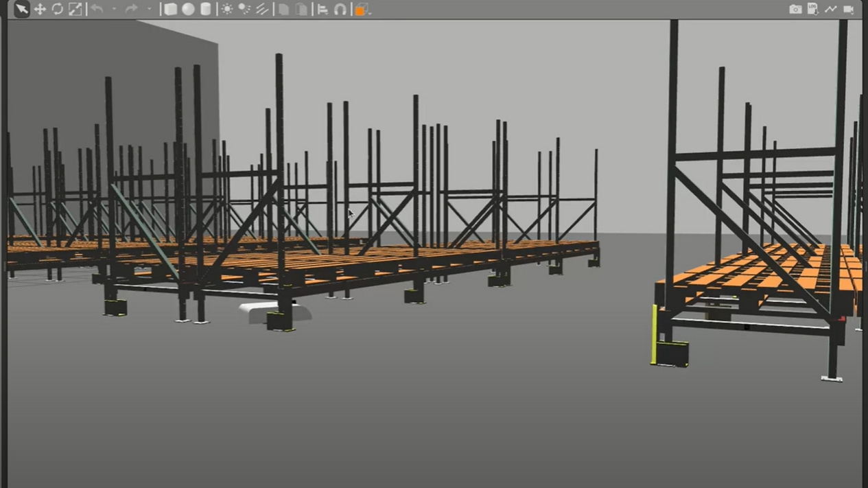Open the undo history dropdown arrow
The width and height of the screenshot is (868, 488).
[114, 9]
